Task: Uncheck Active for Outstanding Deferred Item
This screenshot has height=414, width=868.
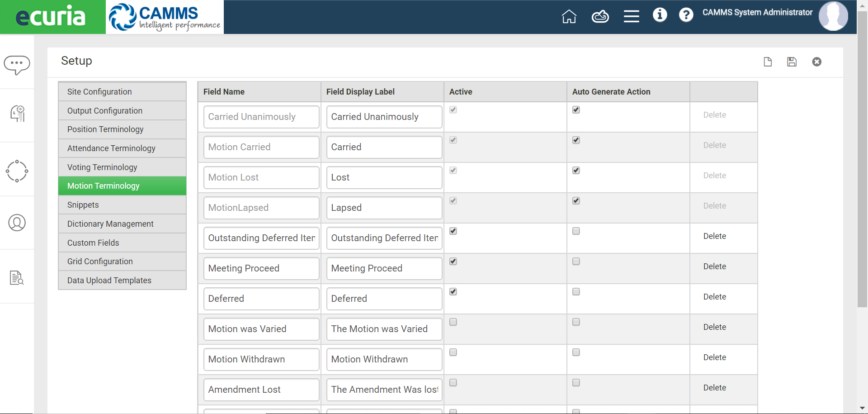Action: tap(453, 231)
